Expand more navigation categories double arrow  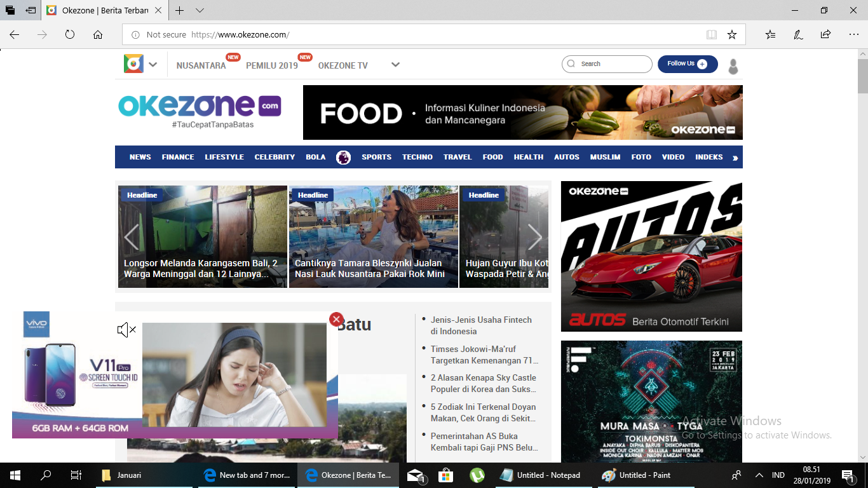tap(735, 158)
